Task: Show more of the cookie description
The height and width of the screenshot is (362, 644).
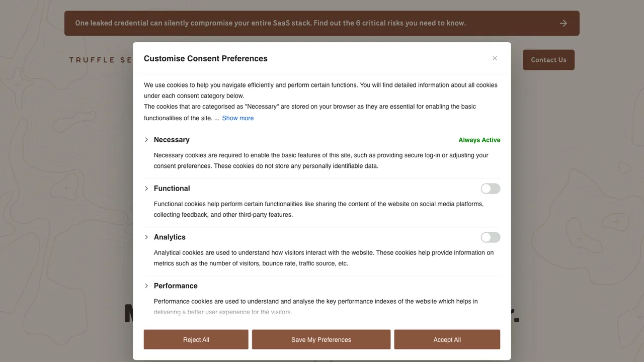Action: (238, 118)
